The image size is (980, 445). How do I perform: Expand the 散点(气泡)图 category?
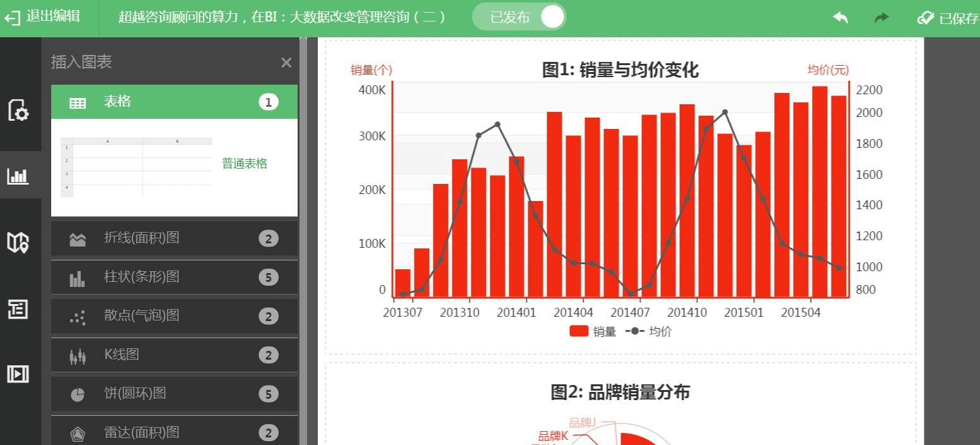tap(174, 316)
